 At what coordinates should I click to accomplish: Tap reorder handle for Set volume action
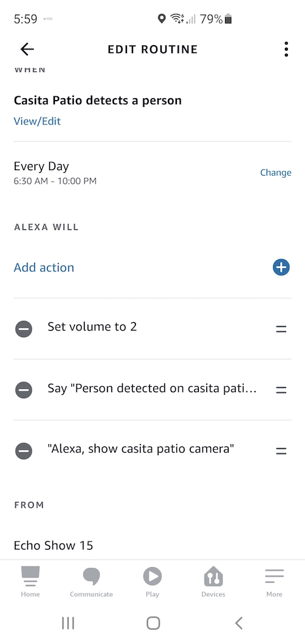pos(281,329)
